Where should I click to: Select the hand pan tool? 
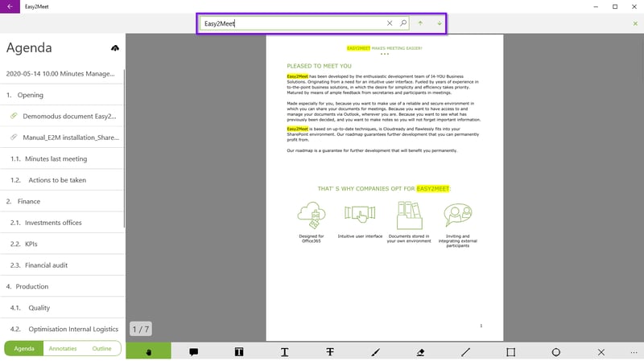pos(149,351)
